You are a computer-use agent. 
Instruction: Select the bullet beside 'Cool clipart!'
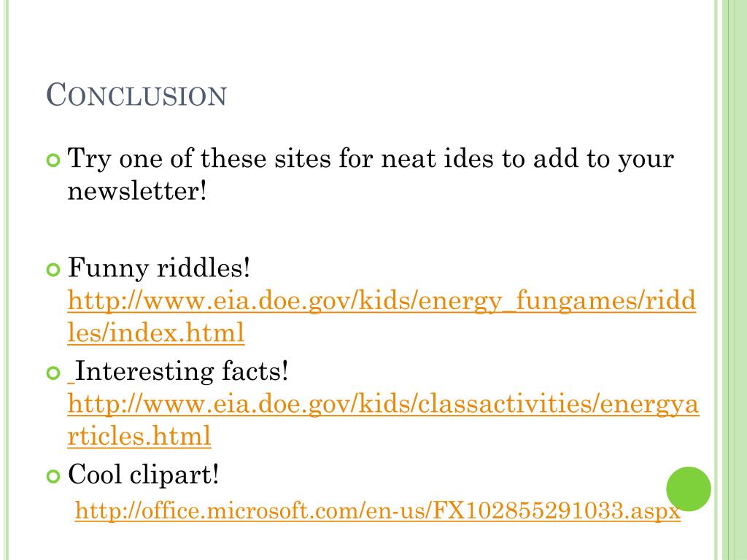pyautogui.click(x=53, y=476)
